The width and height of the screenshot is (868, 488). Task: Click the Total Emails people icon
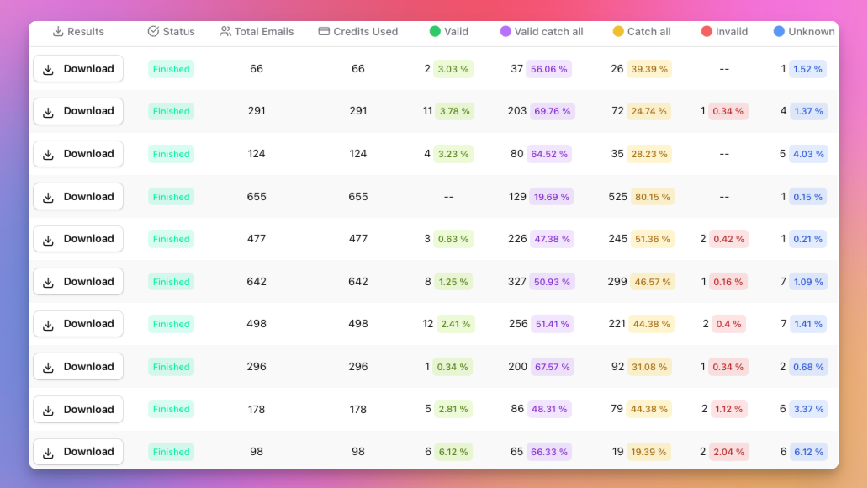click(x=225, y=32)
